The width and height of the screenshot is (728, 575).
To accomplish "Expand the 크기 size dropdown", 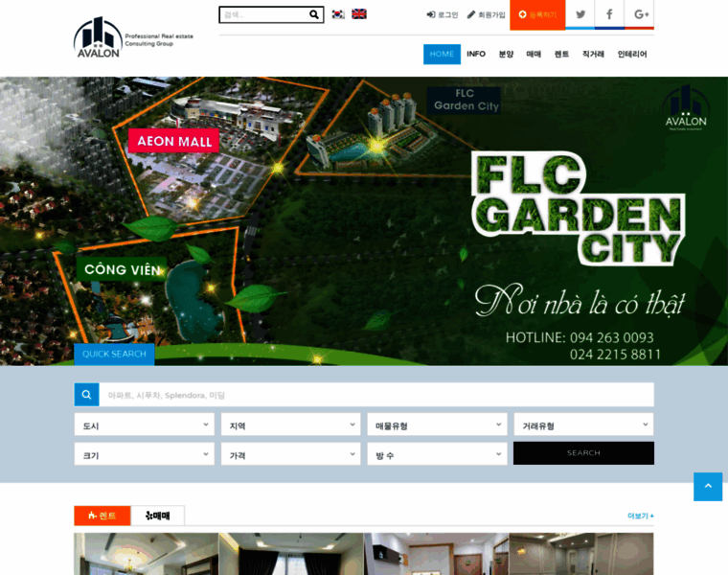I will pyautogui.click(x=145, y=454).
